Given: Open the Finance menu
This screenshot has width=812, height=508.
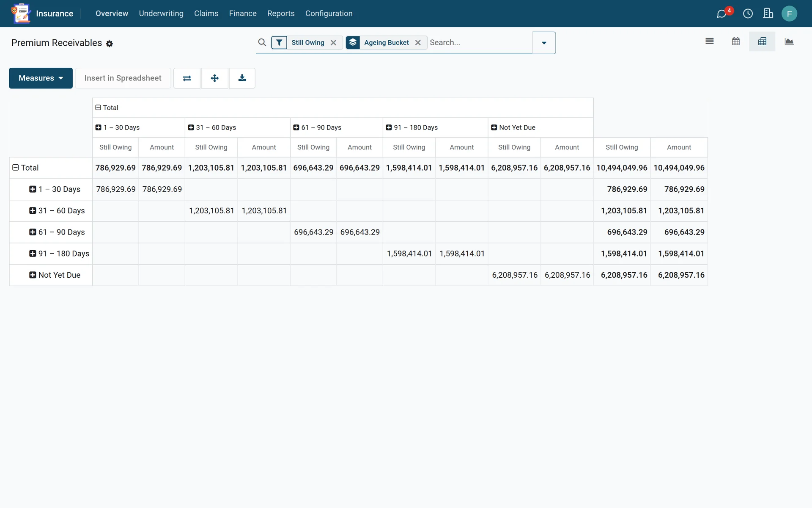Looking at the screenshot, I should tap(243, 14).
